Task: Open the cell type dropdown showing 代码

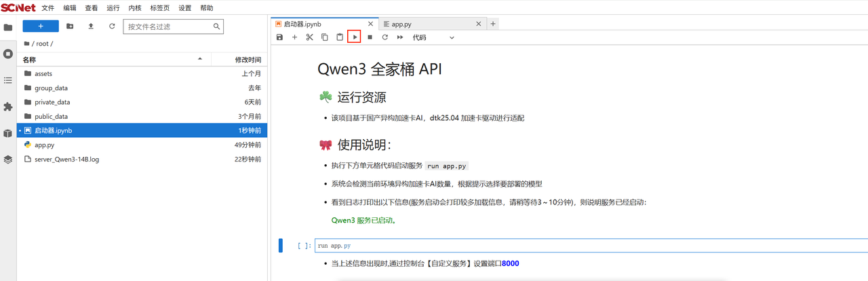Action: click(x=433, y=37)
